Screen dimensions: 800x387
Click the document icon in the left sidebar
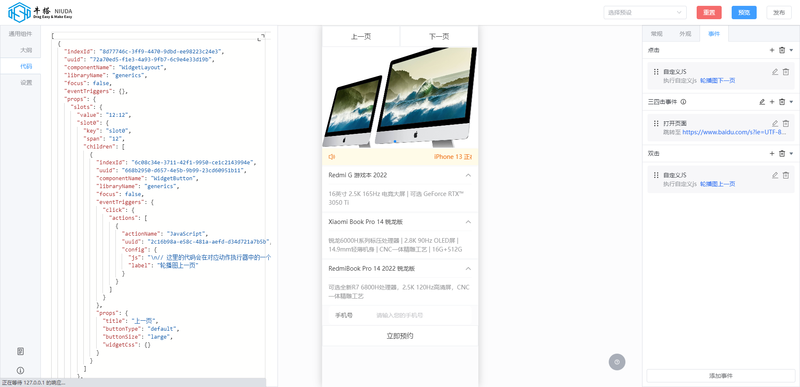[x=20, y=351]
